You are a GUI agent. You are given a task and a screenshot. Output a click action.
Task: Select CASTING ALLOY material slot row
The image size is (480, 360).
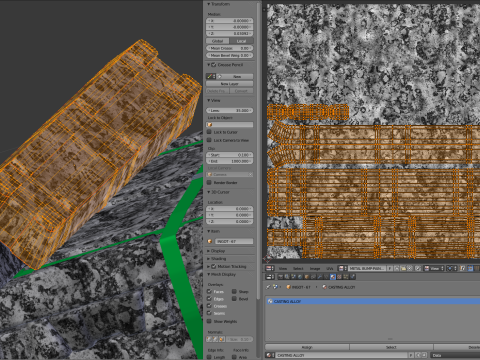(x=373, y=301)
